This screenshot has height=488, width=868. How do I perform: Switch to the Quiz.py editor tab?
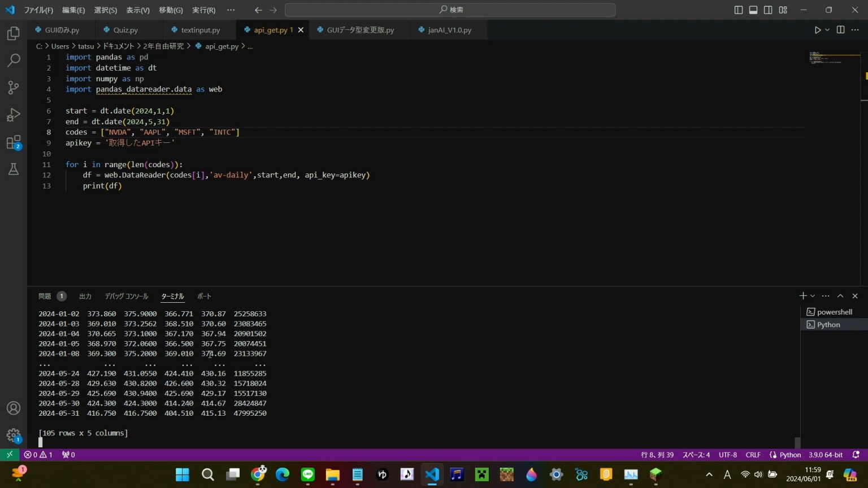click(x=125, y=30)
